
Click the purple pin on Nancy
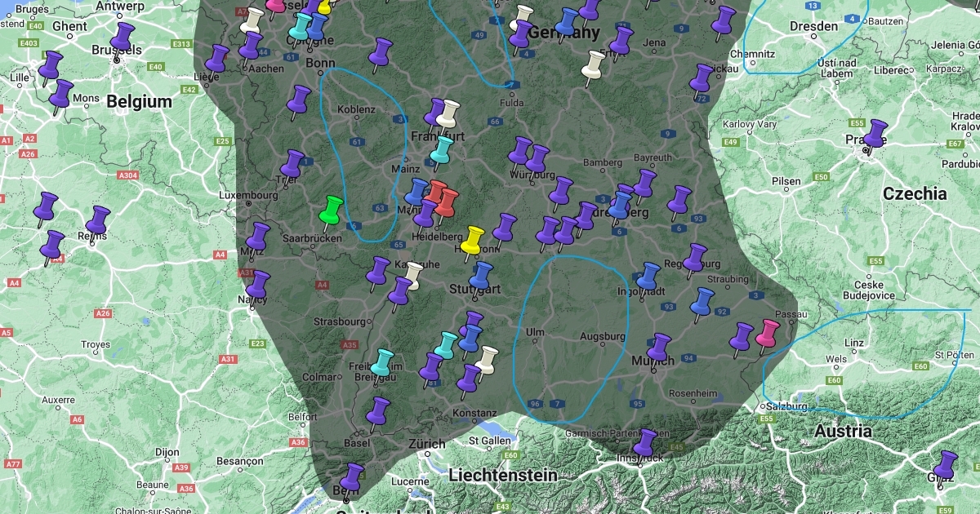point(259,286)
